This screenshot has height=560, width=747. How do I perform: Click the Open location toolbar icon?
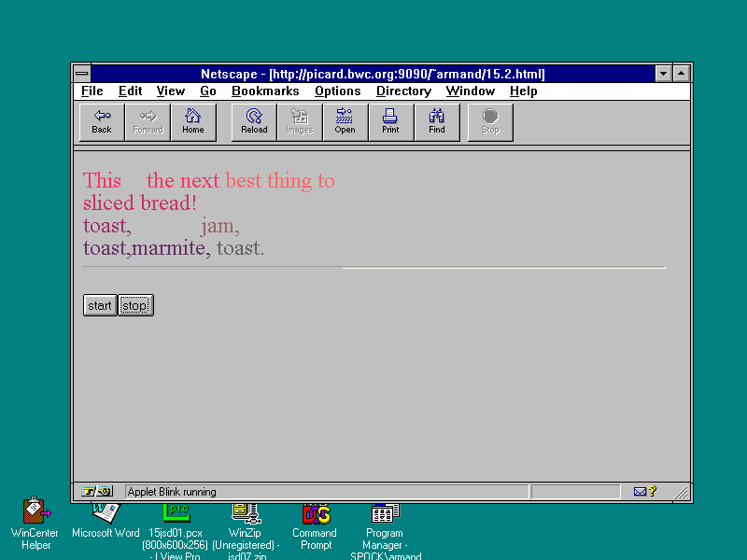[345, 122]
